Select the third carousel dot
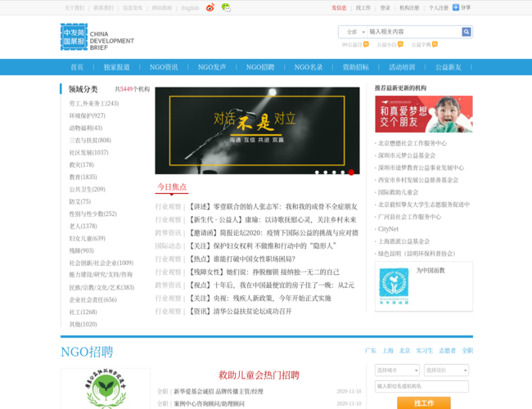 point(334,173)
